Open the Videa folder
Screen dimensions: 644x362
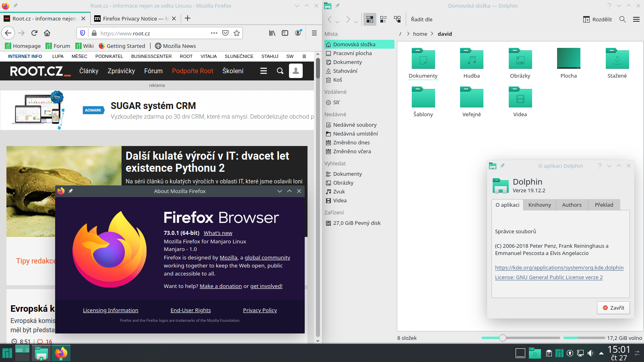(x=520, y=102)
